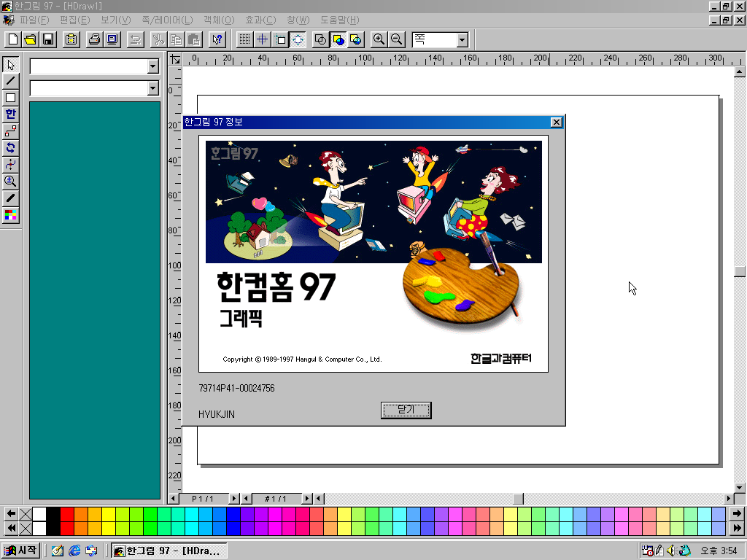Select the node edit tool
Viewport: 747px width, 560px height.
tap(10, 164)
